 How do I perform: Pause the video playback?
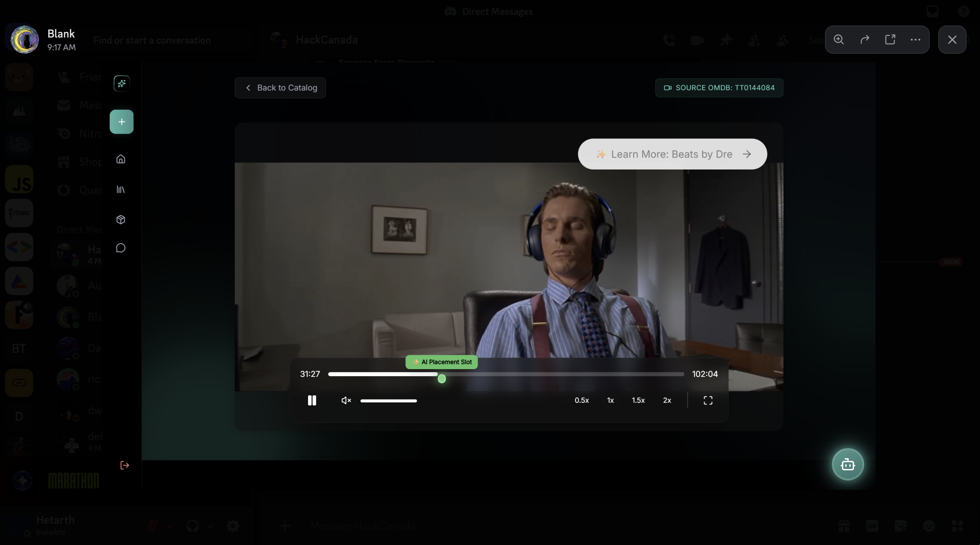tap(312, 400)
